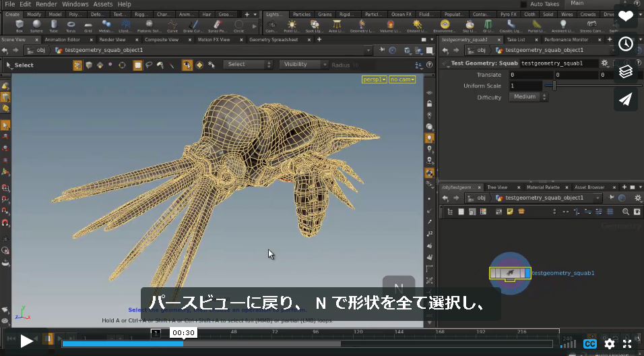Click the Sky Light shelf icon
This screenshot has width=644, height=356.
point(470,26)
